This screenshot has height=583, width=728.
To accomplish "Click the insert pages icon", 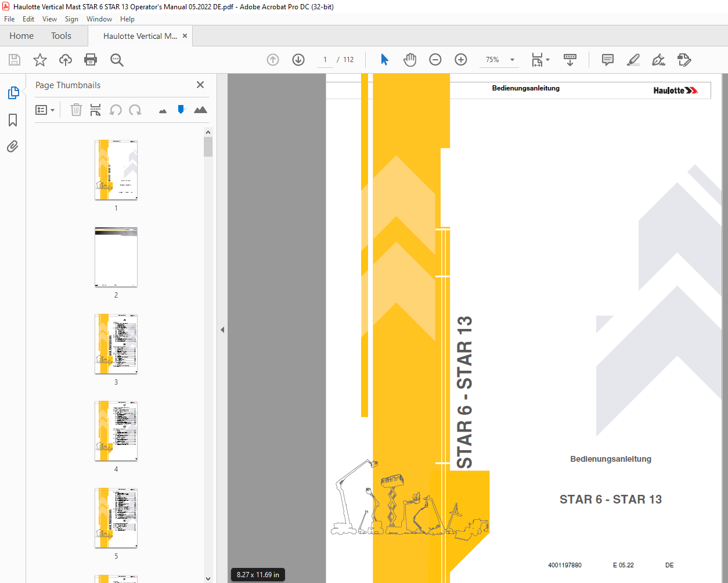I will pos(96,110).
